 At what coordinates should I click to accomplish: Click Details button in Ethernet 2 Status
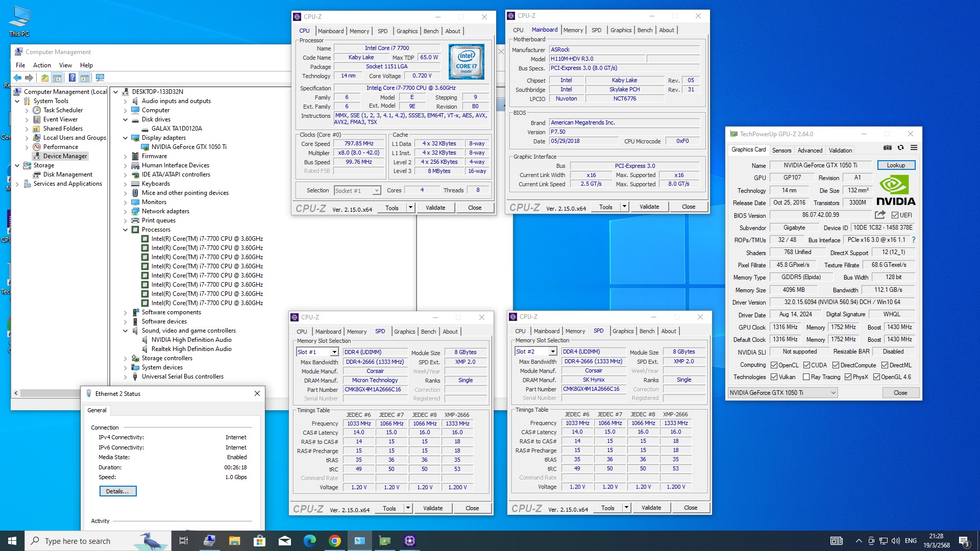point(118,491)
